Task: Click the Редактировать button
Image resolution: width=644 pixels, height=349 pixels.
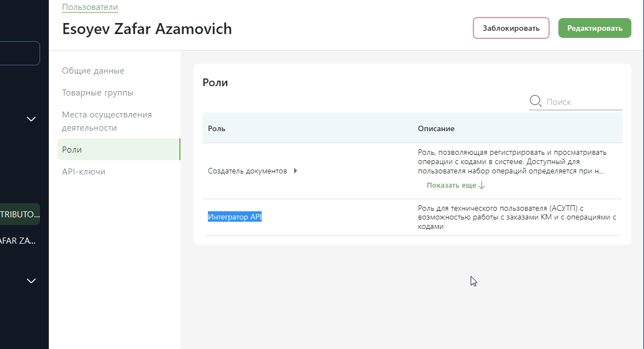Action: coord(595,28)
